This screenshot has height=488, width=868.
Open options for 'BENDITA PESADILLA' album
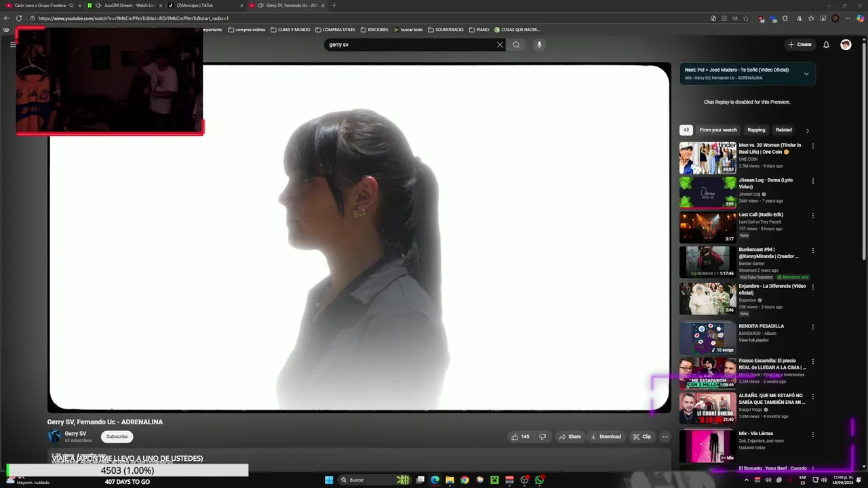pyautogui.click(x=812, y=327)
